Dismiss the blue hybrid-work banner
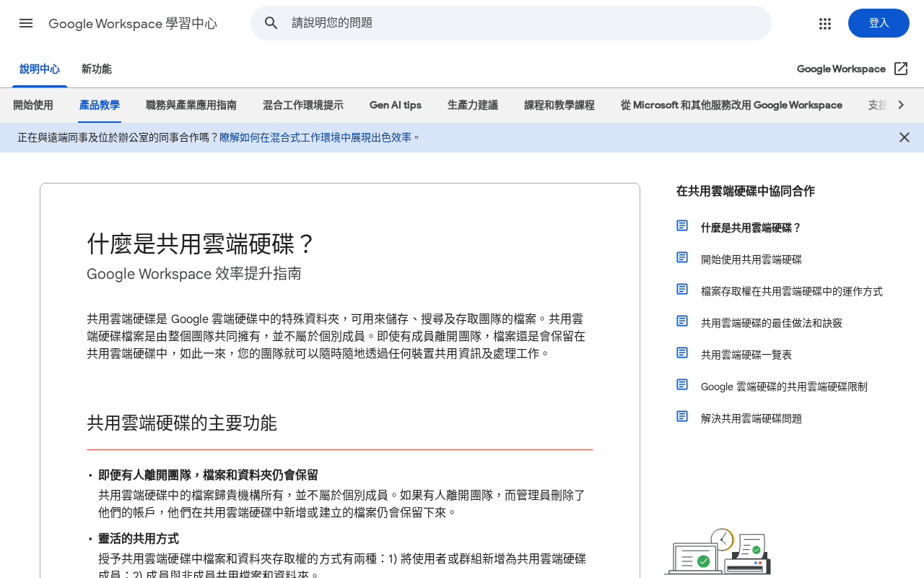This screenshot has width=924, height=578. [x=905, y=137]
